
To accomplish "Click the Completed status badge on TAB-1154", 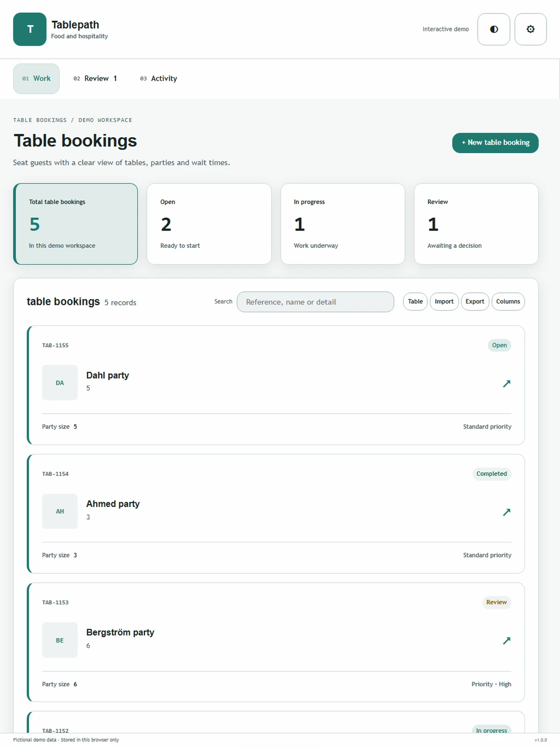I will (x=492, y=474).
